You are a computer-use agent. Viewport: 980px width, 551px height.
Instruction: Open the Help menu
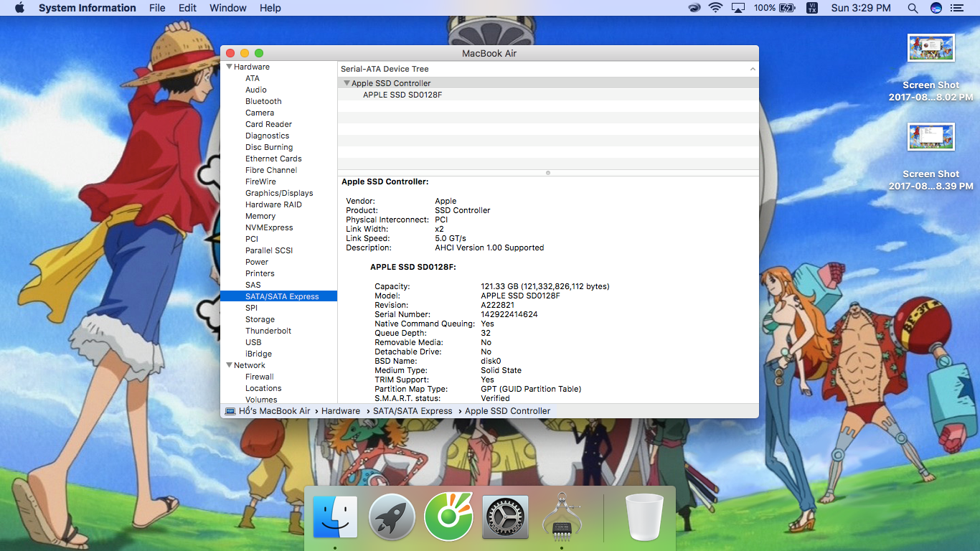pos(270,8)
